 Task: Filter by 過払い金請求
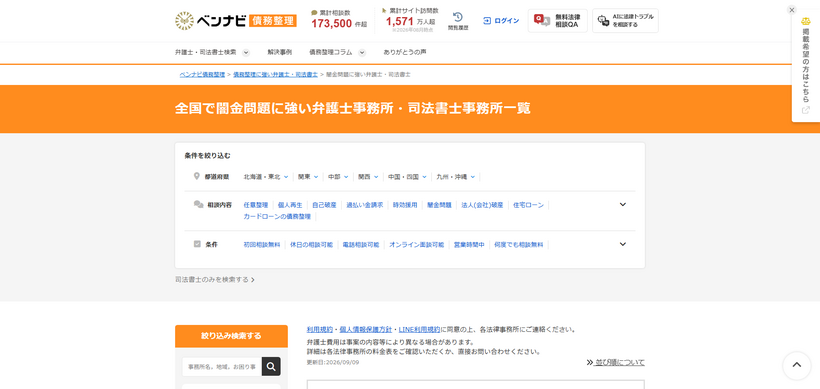[x=365, y=205]
